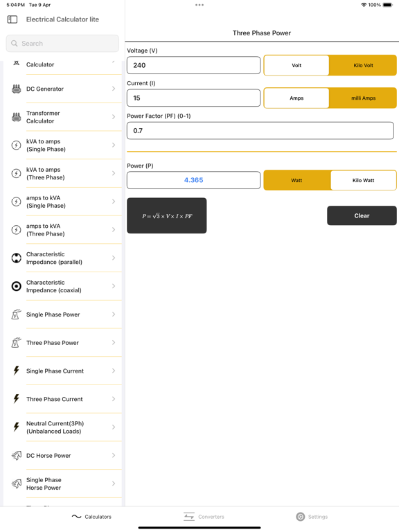Expand amps to kVA (Single Phase) chevron
The width and height of the screenshot is (399, 532).
point(114,201)
